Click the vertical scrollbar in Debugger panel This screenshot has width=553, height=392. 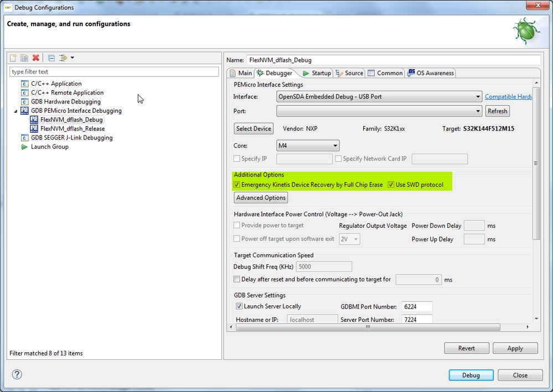[x=536, y=163]
